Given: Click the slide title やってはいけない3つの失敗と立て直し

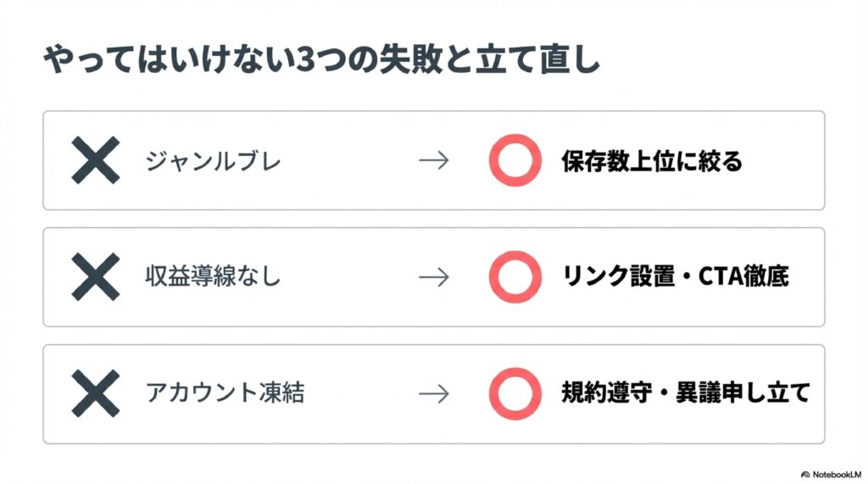Looking at the screenshot, I should (320, 64).
